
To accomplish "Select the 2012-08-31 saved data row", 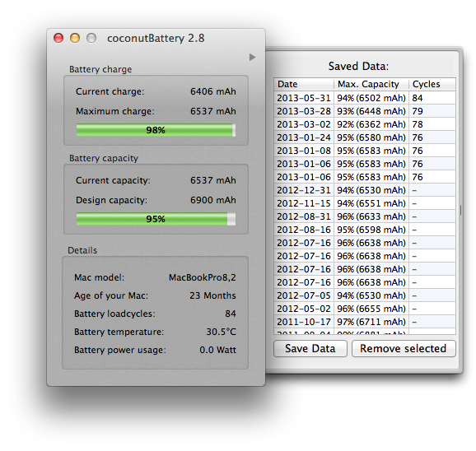I will [x=365, y=216].
